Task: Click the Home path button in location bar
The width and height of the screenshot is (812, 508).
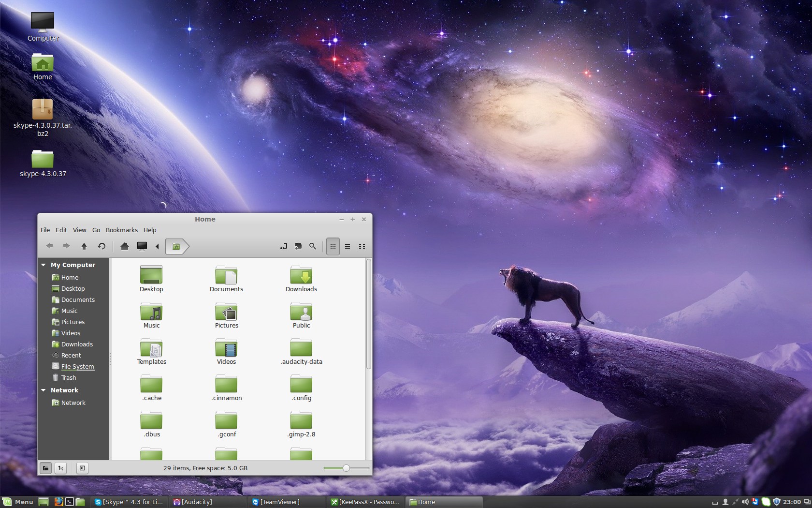Action: (x=177, y=246)
